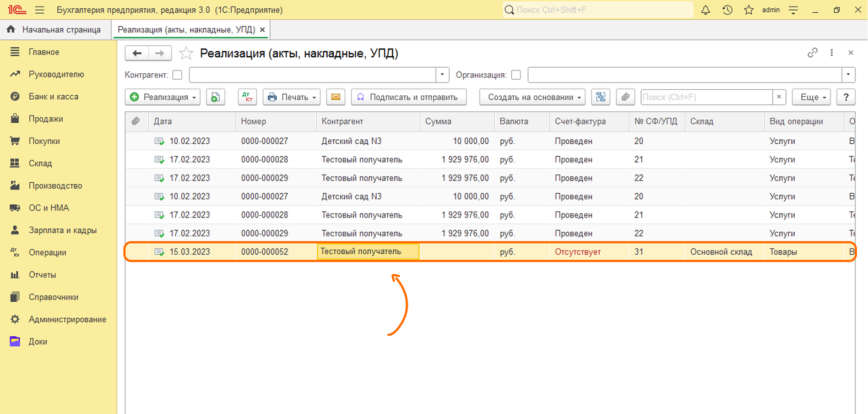Click the copy document icon button
Screen dimensions: 868x414
point(215,97)
